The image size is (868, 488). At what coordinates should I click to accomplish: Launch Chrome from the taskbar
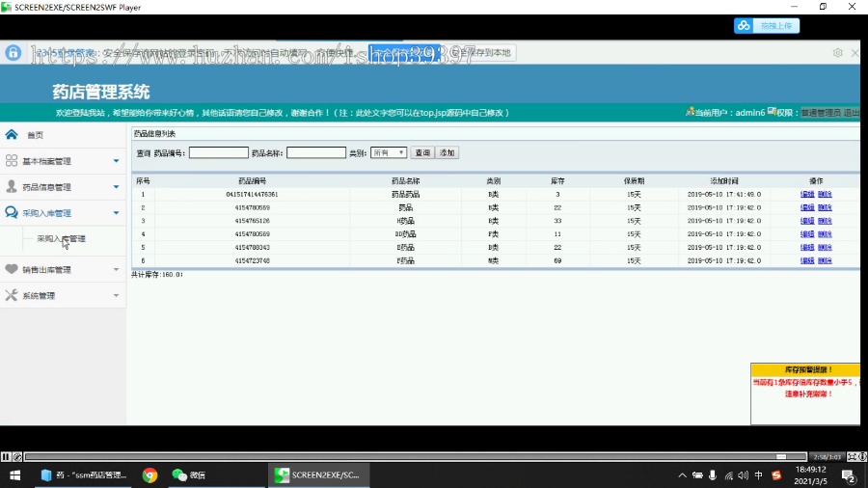149,474
